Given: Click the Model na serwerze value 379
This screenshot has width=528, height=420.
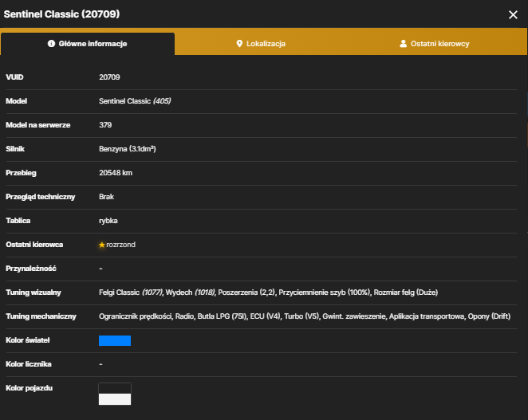Looking at the screenshot, I should [105, 125].
